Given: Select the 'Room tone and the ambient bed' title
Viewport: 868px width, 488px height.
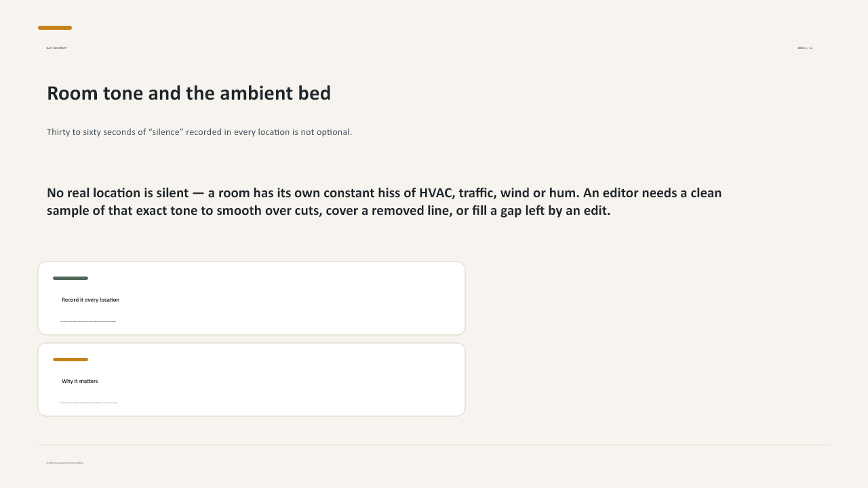Looking at the screenshot, I should click(x=189, y=94).
